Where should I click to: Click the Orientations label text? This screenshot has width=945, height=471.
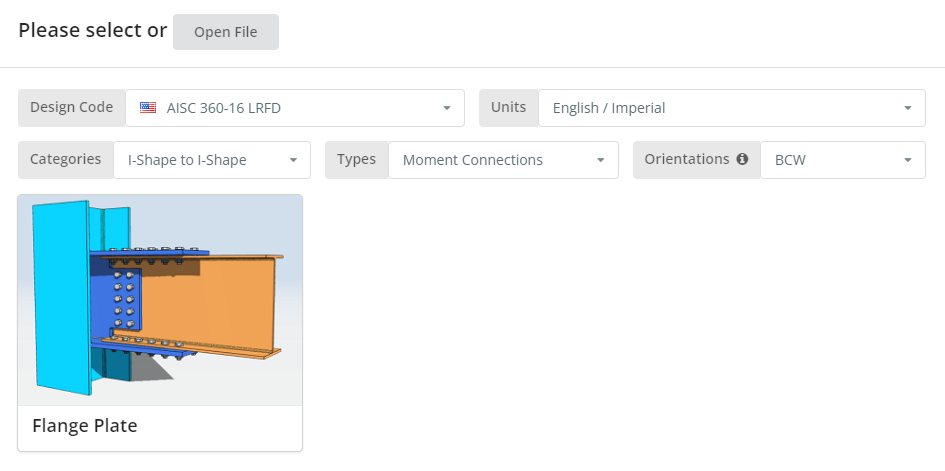click(687, 159)
